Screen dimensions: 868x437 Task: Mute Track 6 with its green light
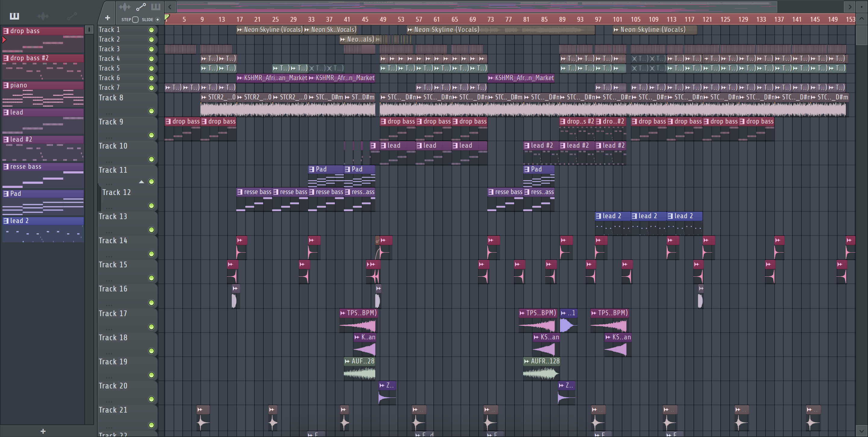pos(152,78)
